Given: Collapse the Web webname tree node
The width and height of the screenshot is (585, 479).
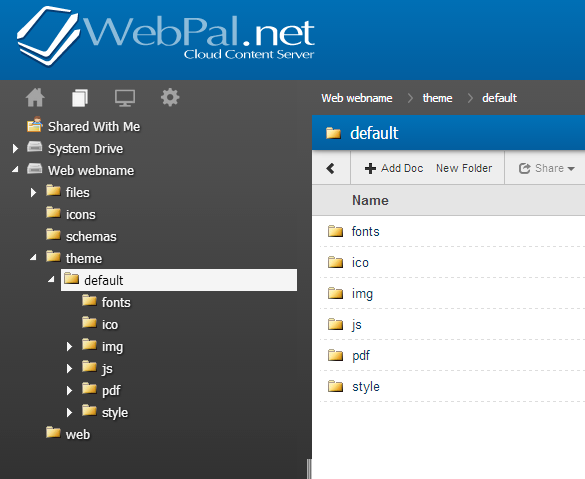Looking at the screenshot, I should click(15, 170).
